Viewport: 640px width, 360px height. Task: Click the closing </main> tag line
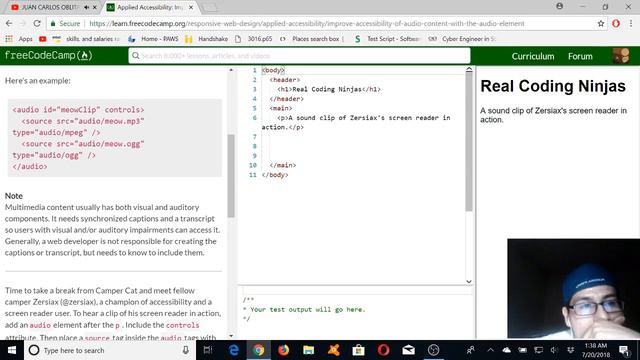coord(283,165)
